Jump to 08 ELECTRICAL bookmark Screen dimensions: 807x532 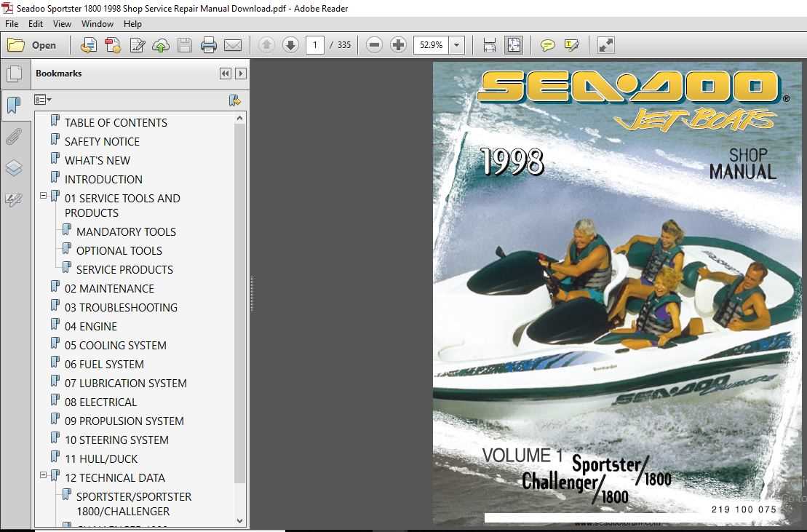click(x=100, y=402)
